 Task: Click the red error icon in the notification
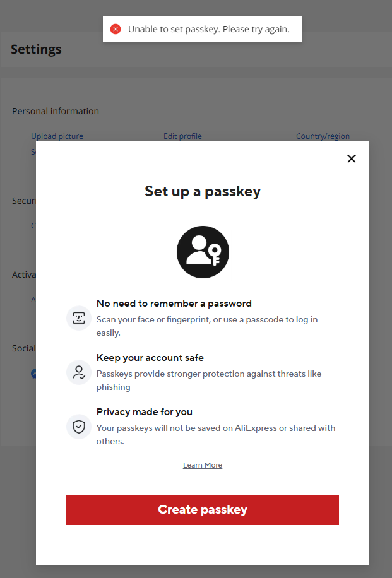click(116, 29)
